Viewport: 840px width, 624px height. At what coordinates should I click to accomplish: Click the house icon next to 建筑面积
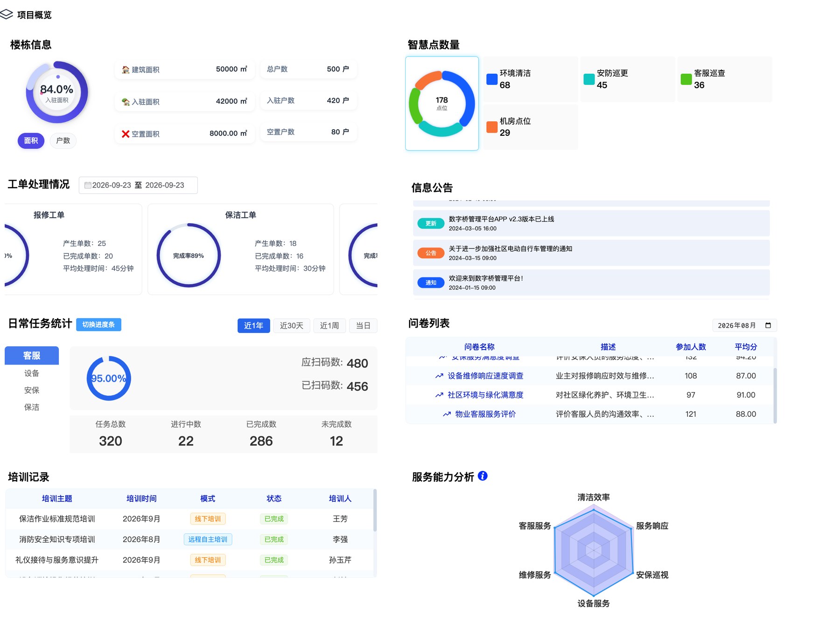click(126, 70)
